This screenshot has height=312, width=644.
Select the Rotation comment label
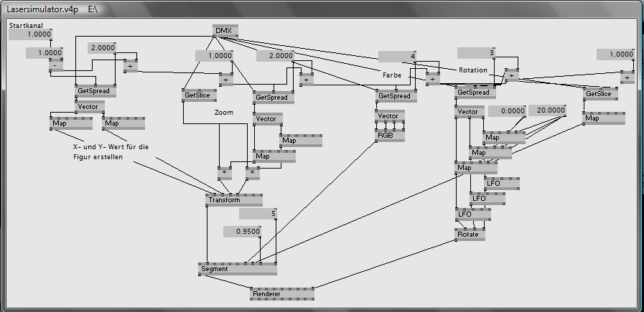(473, 70)
